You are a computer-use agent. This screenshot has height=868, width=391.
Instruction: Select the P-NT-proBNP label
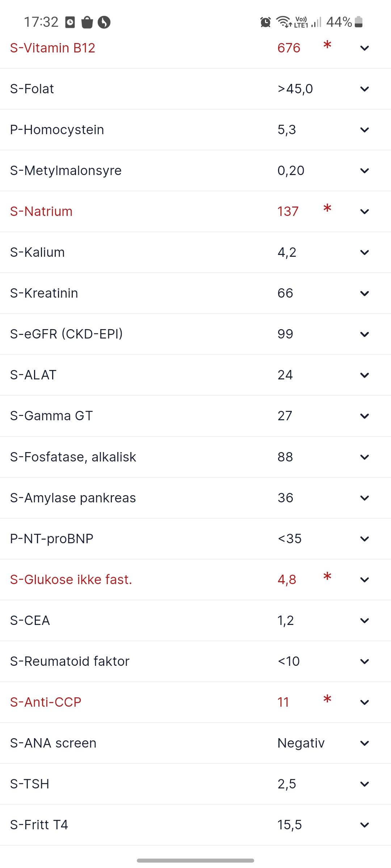[x=52, y=539]
